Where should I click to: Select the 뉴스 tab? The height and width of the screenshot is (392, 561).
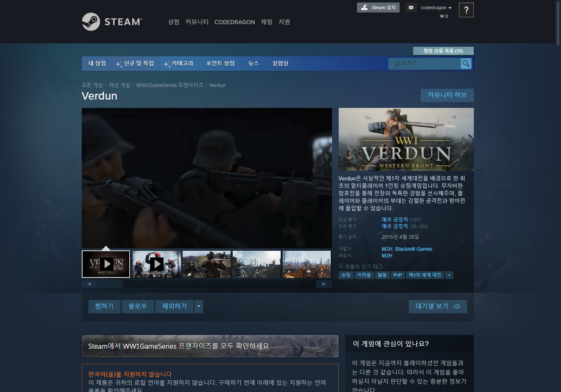(x=254, y=63)
